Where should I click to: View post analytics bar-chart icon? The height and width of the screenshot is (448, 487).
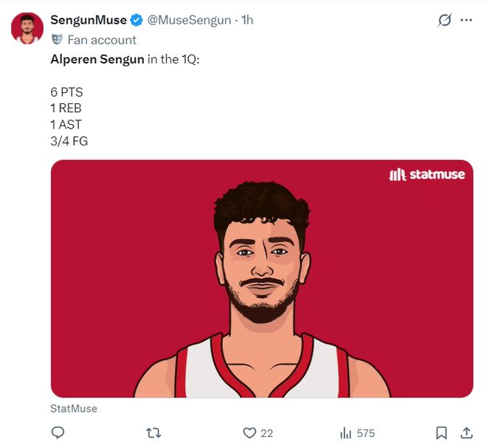pyautogui.click(x=345, y=433)
